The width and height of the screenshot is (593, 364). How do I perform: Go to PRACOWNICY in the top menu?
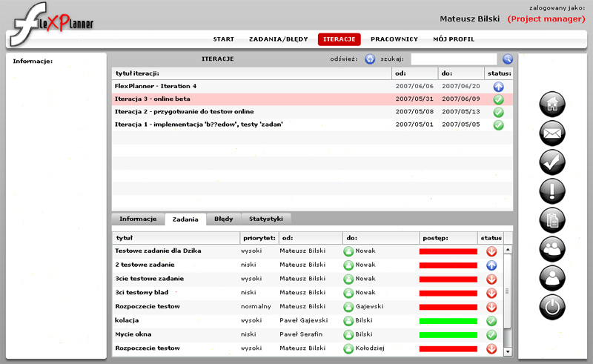(x=394, y=39)
